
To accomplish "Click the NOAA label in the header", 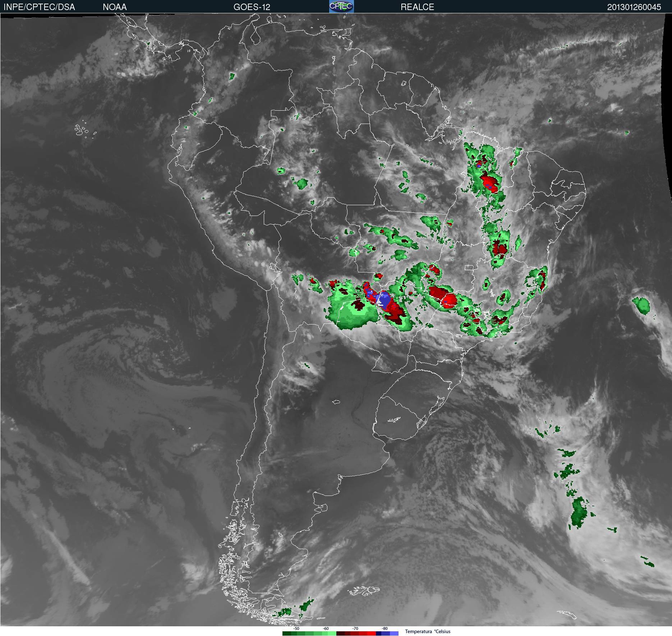I will click(x=115, y=7).
